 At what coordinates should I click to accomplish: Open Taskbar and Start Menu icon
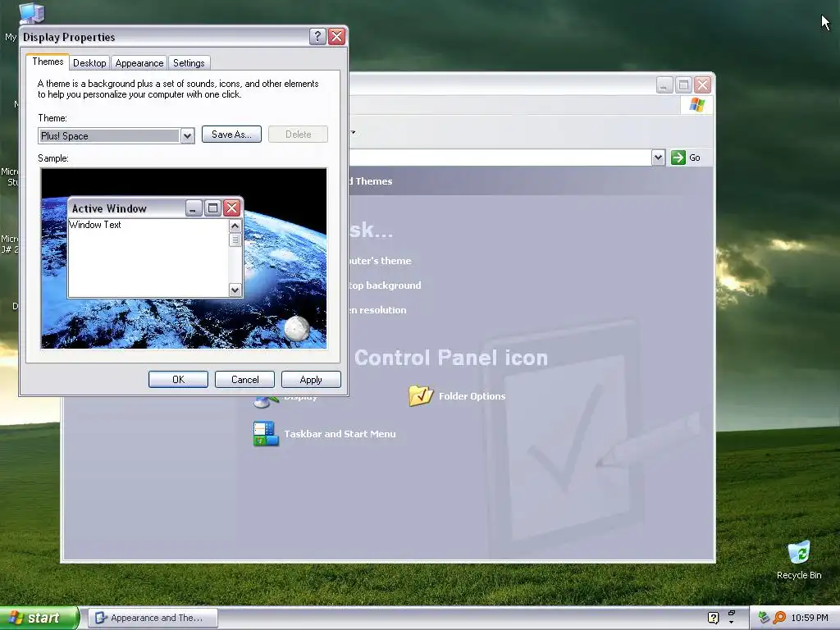(x=324, y=433)
